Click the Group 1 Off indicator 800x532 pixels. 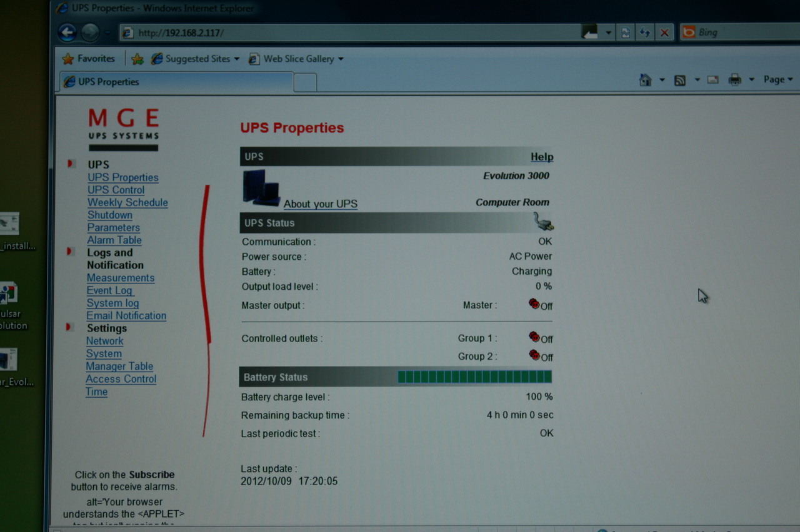coord(541,338)
